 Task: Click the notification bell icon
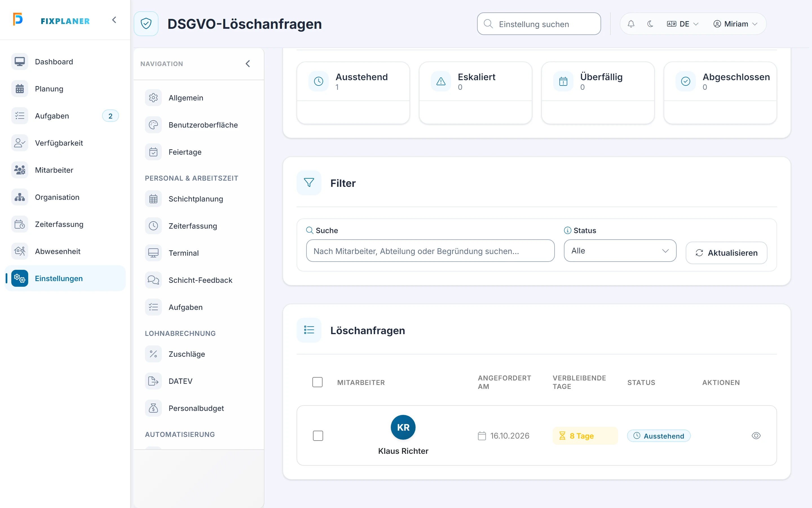[631, 24]
